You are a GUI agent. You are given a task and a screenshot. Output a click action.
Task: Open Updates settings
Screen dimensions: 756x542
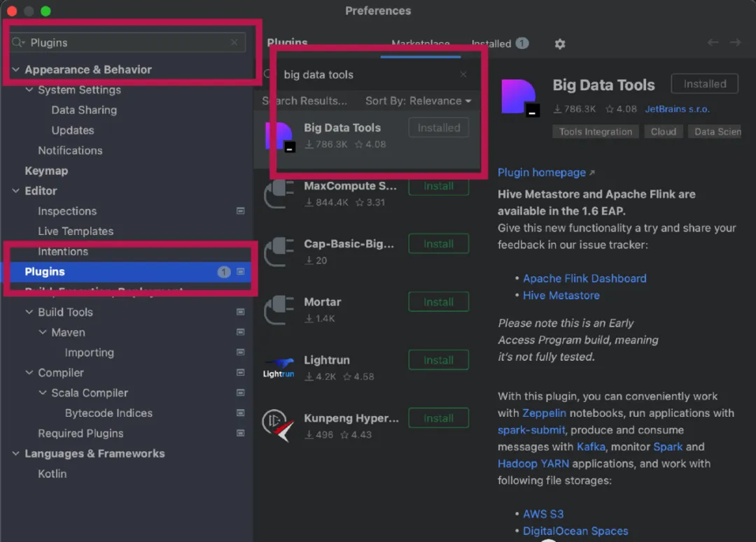tap(73, 130)
